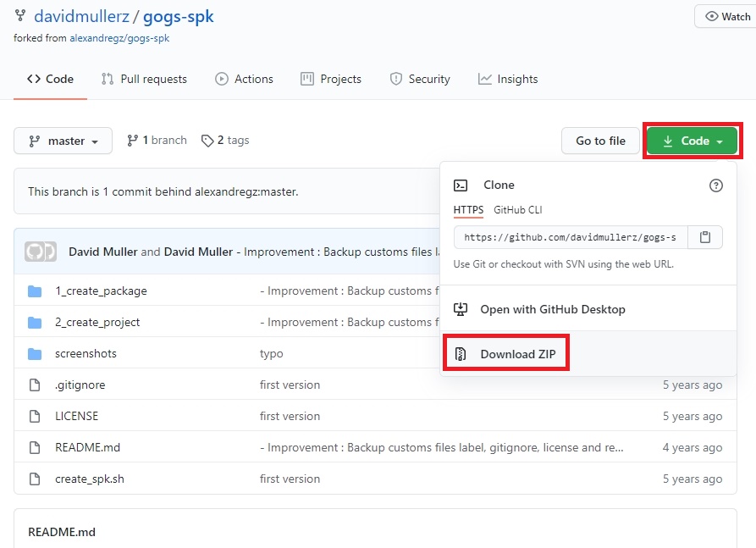The width and height of the screenshot is (756, 548).
Task: Open the gogs-spk repository link
Action: pyautogui.click(x=179, y=16)
